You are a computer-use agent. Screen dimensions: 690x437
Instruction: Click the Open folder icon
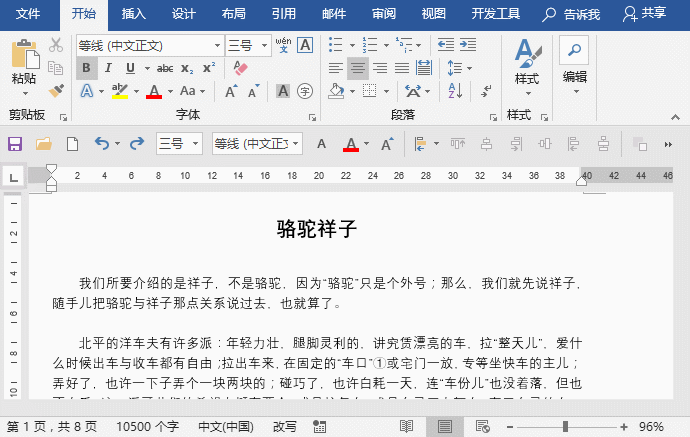(x=44, y=144)
